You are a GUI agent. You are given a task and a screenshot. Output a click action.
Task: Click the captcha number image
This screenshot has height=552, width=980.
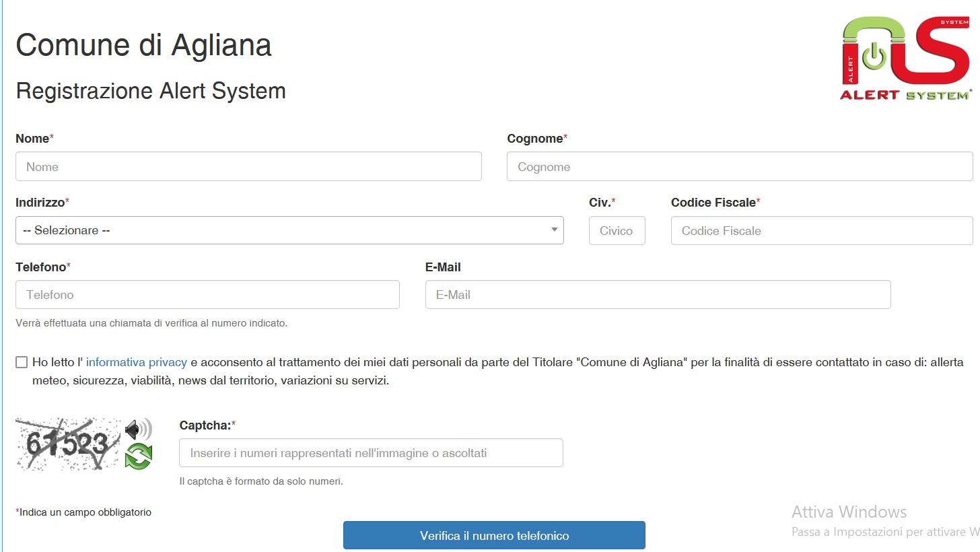coord(67,444)
